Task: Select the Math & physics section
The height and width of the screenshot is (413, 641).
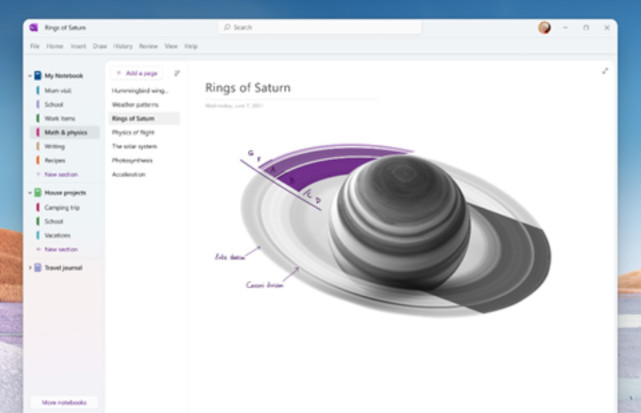Action: coord(63,132)
